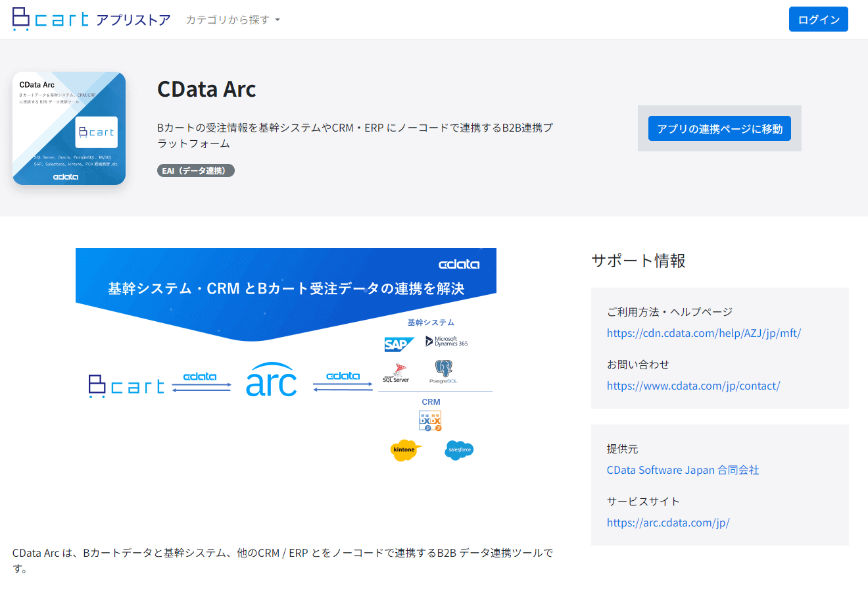Click the 基幹システム label in the diagram
Viewport: 868px width, 591px height.
coord(431,322)
